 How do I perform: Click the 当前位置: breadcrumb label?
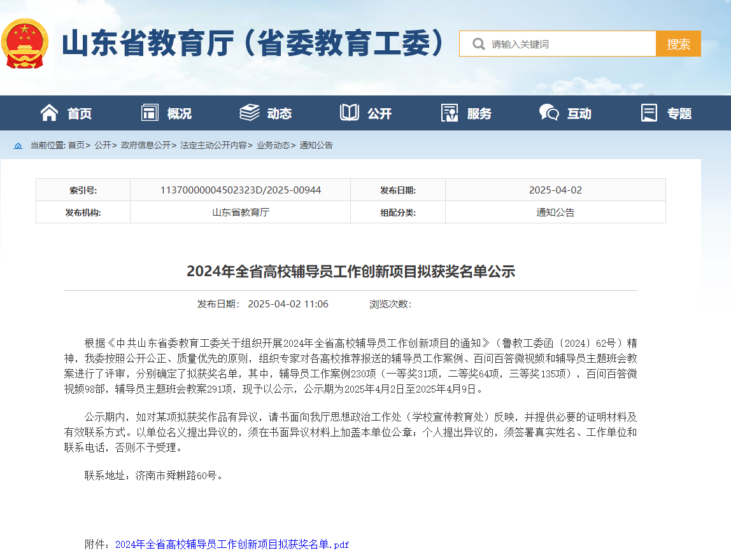point(48,145)
